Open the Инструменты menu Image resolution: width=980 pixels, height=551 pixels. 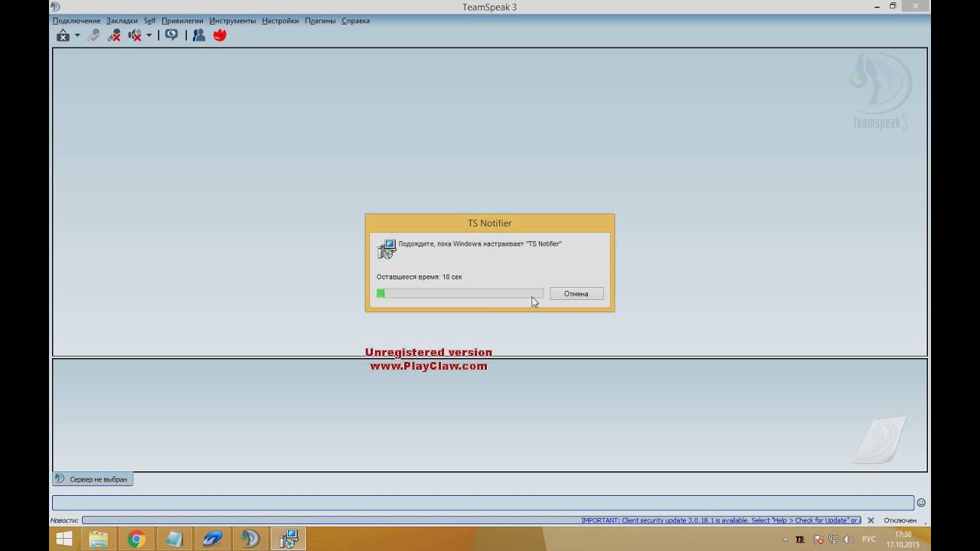pyautogui.click(x=233, y=21)
